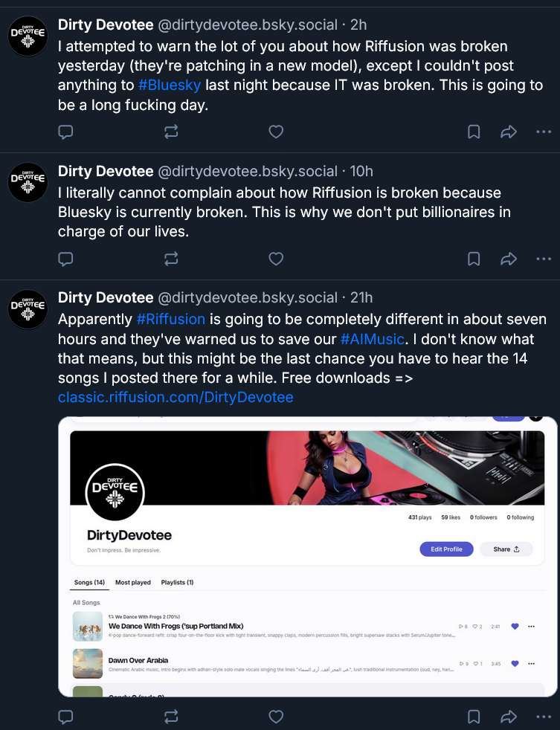Reply to the 2h post about Riffusion
The height and width of the screenshot is (730, 560).
[x=65, y=132]
